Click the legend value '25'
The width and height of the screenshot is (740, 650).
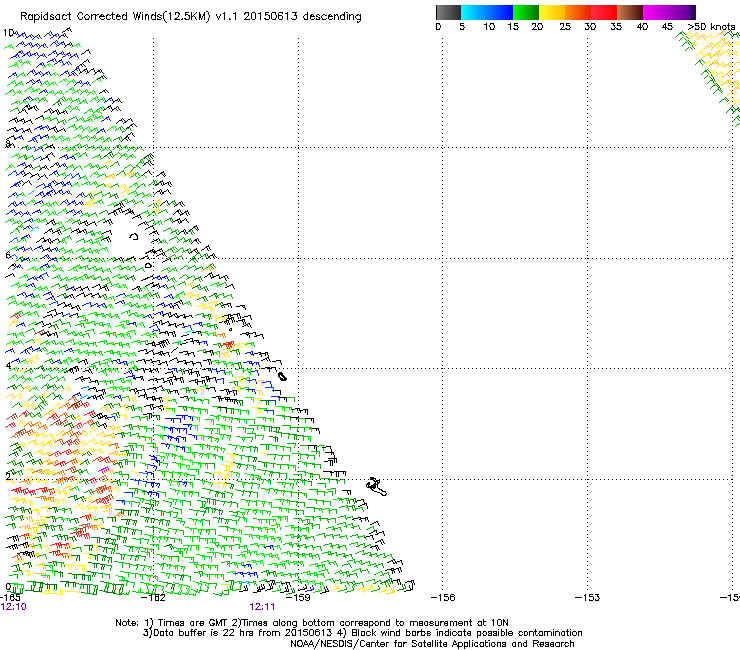click(565, 27)
